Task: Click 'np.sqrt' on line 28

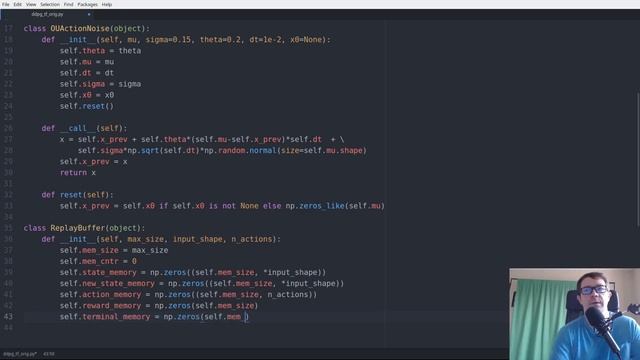Action: 143,151
